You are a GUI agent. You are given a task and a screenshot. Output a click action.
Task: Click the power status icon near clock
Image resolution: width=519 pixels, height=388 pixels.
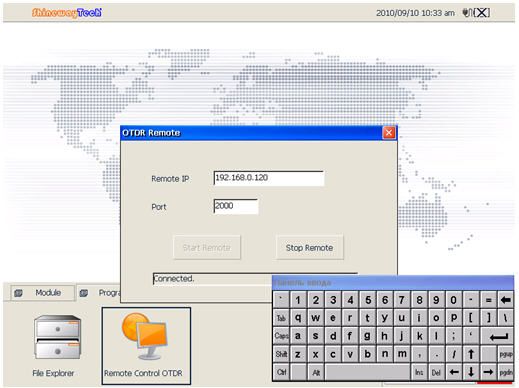pyautogui.click(x=467, y=13)
